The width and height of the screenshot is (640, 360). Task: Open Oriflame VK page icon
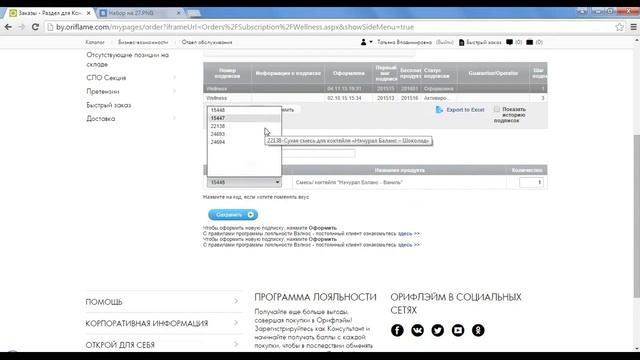[x=417, y=330]
